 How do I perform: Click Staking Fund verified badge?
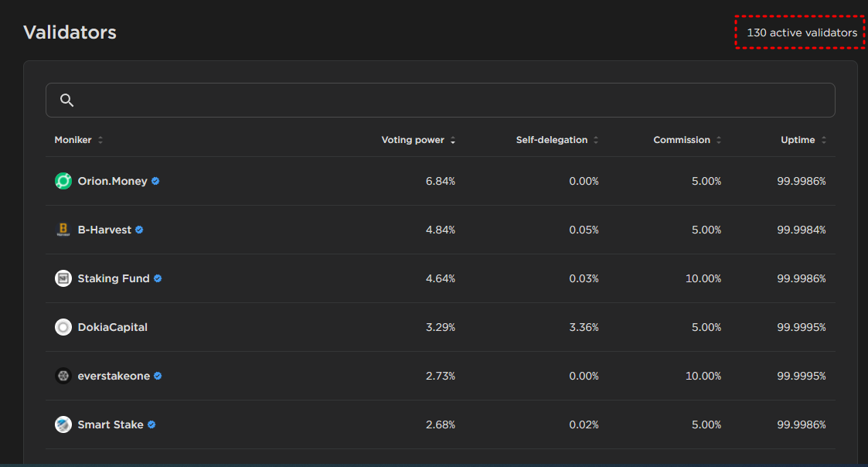coord(158,278)
